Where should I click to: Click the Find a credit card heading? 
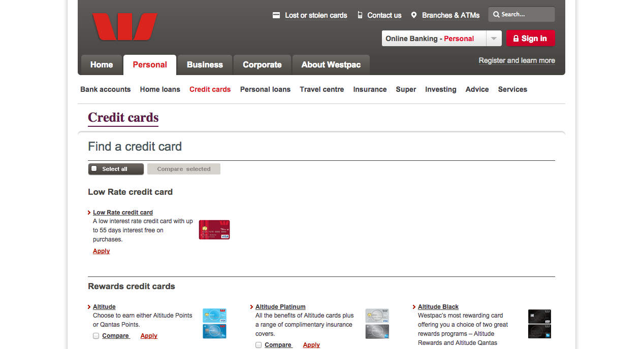coord(135,147)
